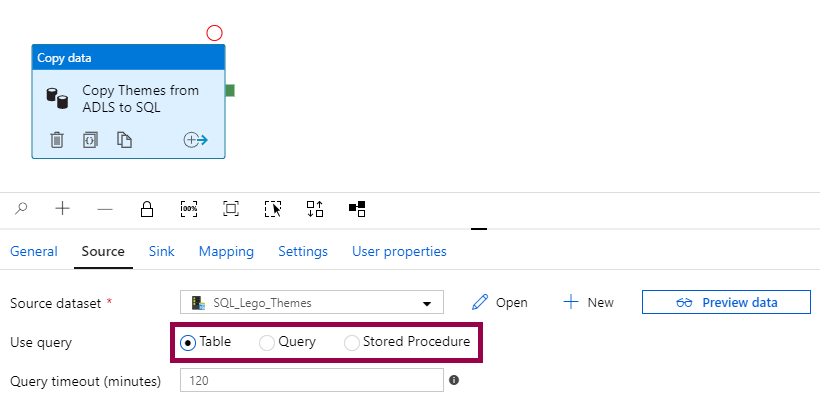Click the Preview data button
Image resolution: width=820 pixels, height=400 pixels.
[x=726, y=302]
